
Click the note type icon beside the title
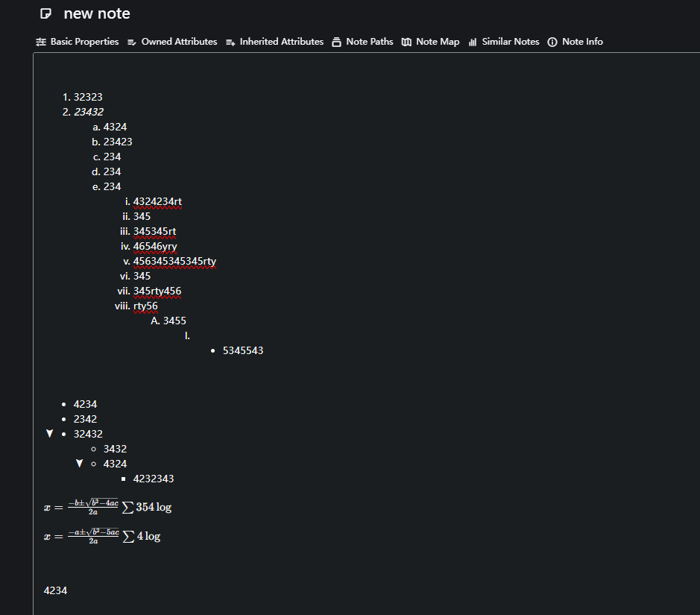tap(46, 14)
